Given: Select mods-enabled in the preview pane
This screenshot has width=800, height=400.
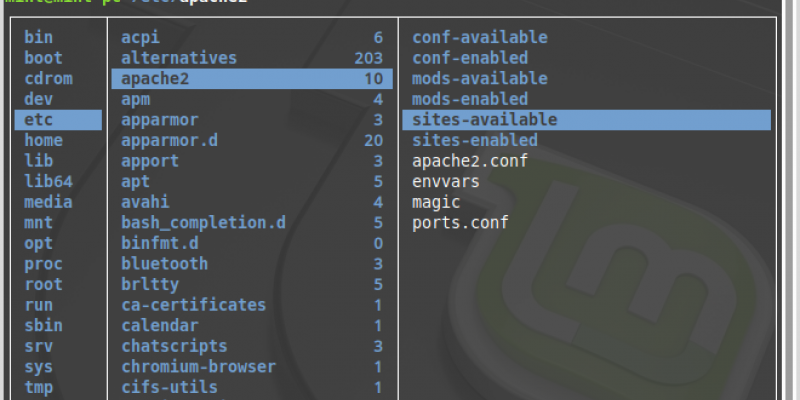Looking at the screenshot, I should (x=470, y=99).
